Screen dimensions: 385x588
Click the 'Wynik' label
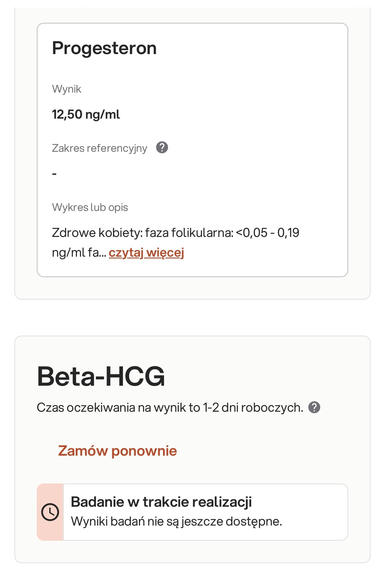[67, 89]
